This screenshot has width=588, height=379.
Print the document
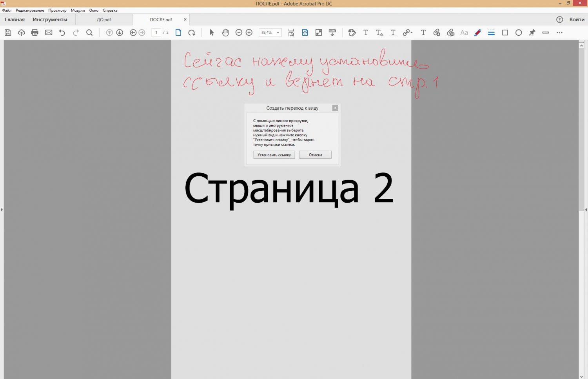point(35,33)
